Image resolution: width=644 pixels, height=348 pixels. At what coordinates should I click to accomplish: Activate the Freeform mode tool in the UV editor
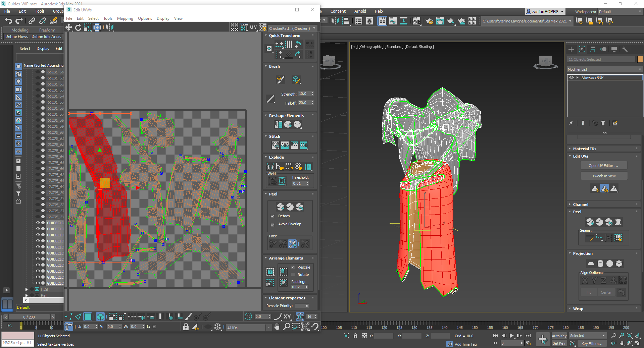click(97, 27)
